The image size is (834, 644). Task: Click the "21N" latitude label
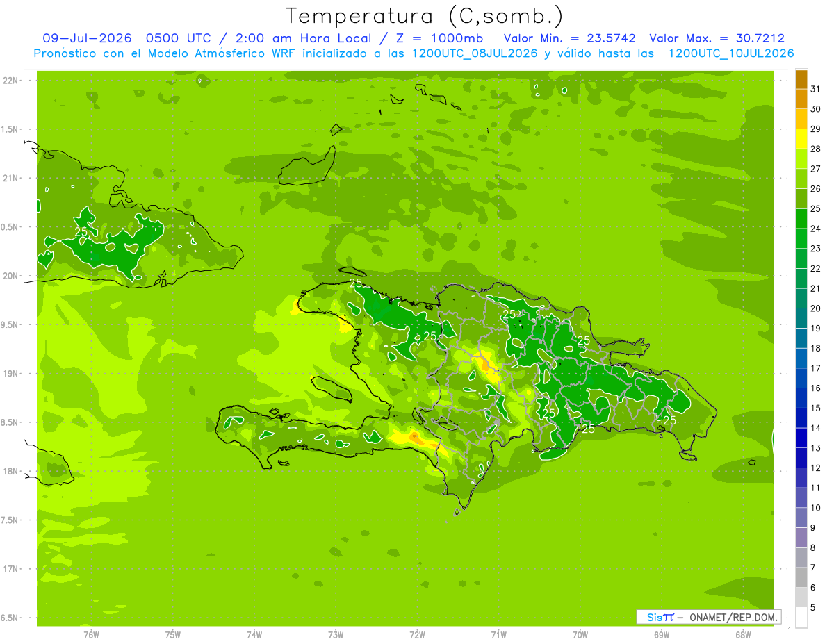point(11,179)
